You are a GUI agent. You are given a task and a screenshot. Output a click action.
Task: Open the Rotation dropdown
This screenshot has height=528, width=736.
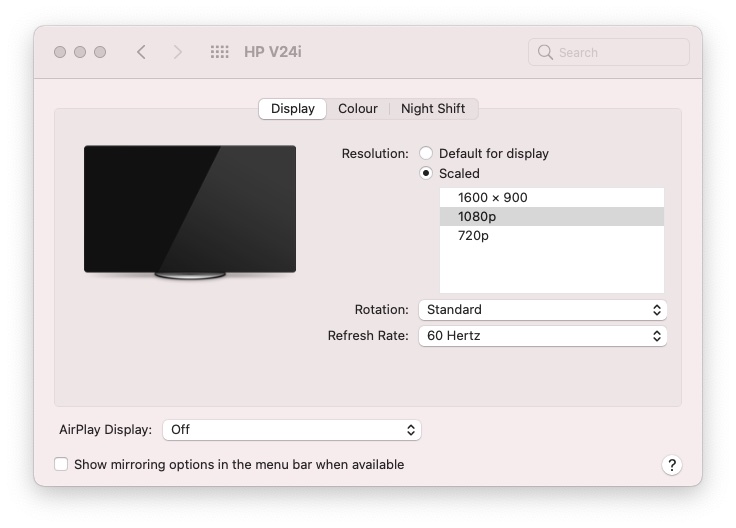[x=543, y=310]
